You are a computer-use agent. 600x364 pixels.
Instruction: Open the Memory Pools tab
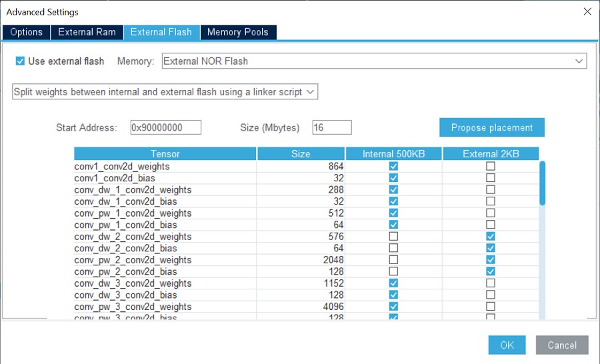click(x=237, y=32)
